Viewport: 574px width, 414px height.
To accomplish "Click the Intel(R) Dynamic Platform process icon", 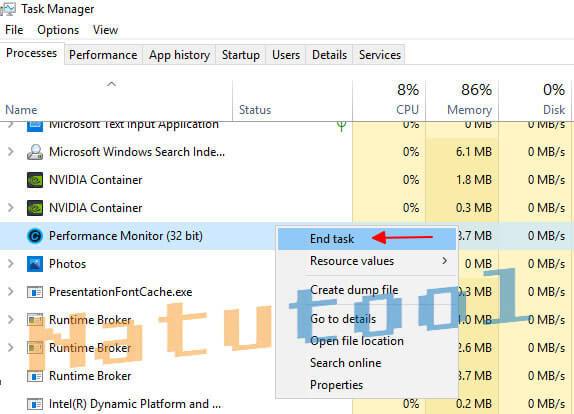I will [35, 404].
